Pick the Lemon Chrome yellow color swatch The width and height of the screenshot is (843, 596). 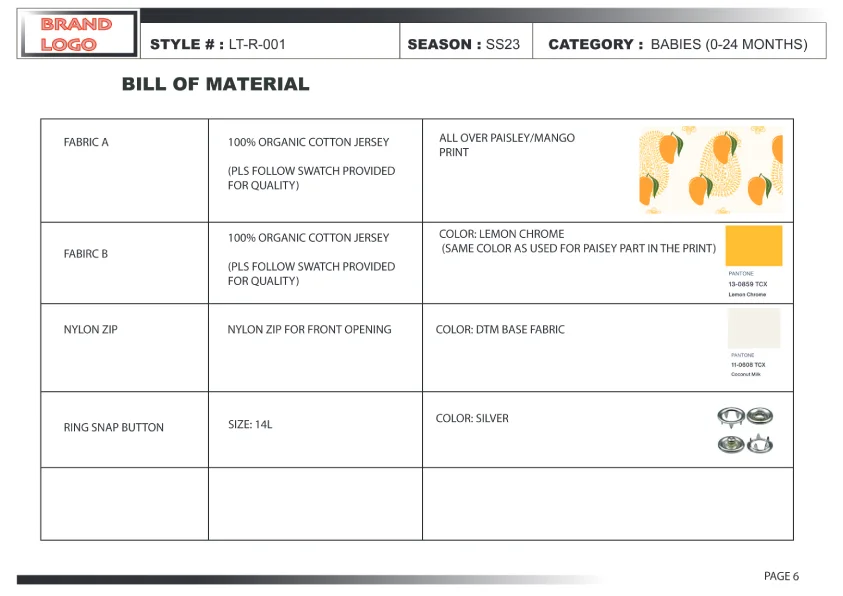coord(753,246)
